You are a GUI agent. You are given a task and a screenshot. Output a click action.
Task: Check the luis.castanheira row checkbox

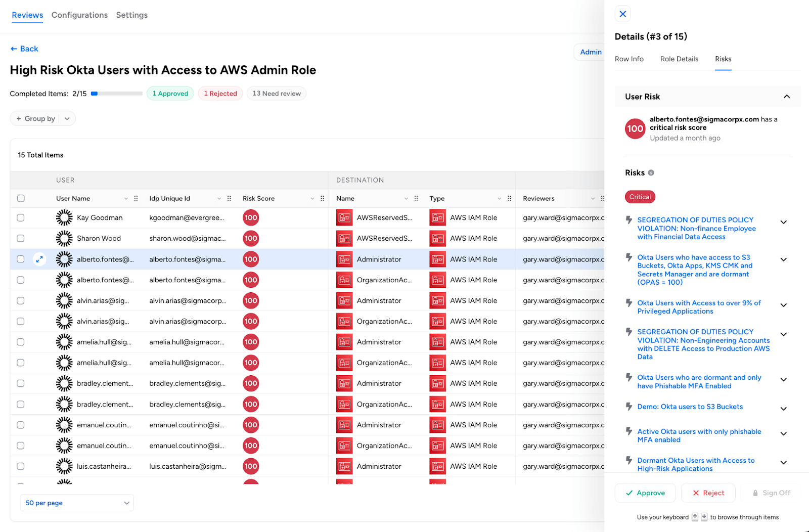click(x=21, y=467)
